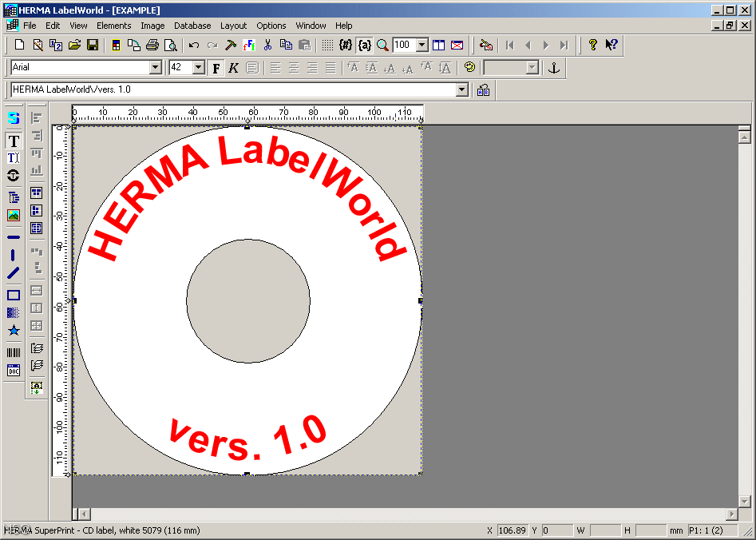Select the Text tool
The width and height of the screenshot is (756, 540).
[x=13, y=140]
